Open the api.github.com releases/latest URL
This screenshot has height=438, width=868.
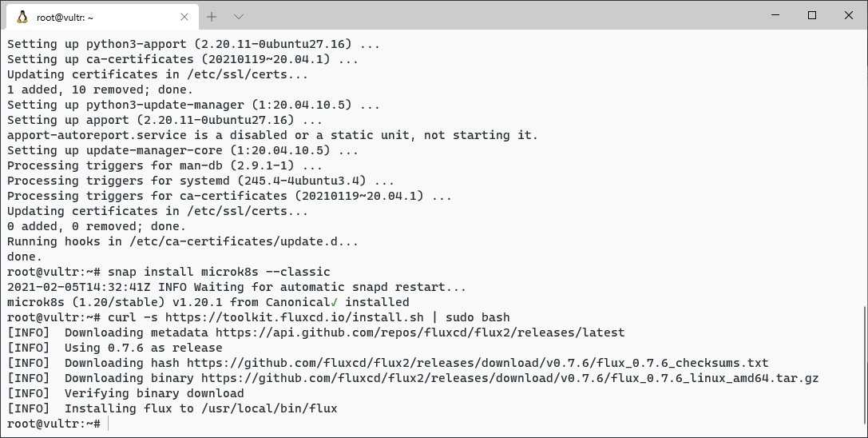pos(420,332)
